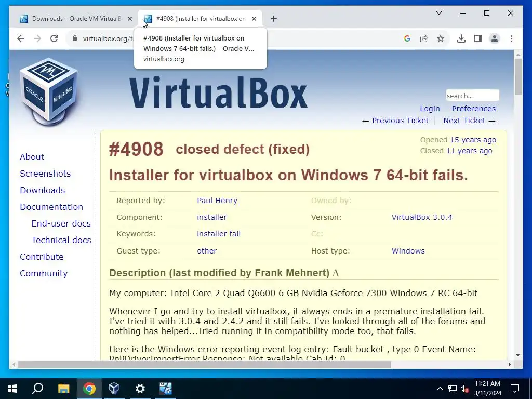Open the Contribute sidebar link
Screen dimensions: 532x399
point(42,257)
